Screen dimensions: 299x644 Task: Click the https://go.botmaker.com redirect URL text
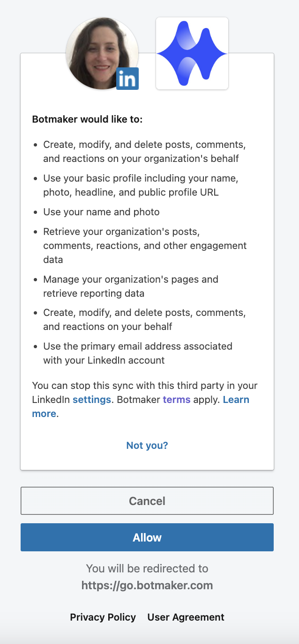[147, 585]
